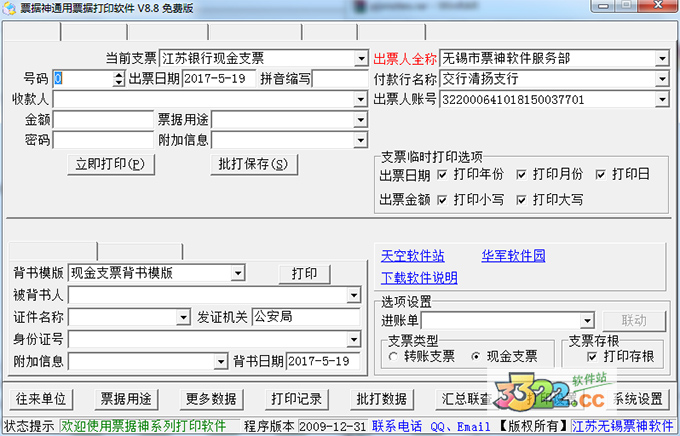The image size is (680, 436).
Task: Open the 付款行名称 dropdown arrow
Action: pos(662,79)
